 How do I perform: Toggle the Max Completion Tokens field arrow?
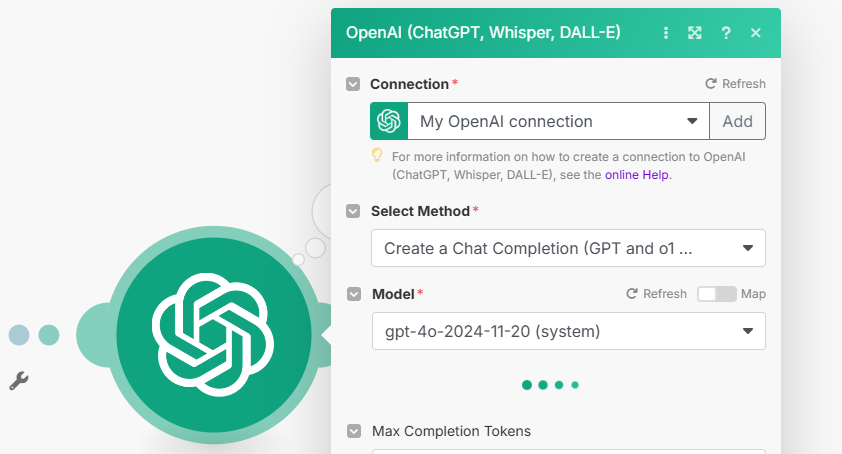pyautogui.click(x=353, y=431)
